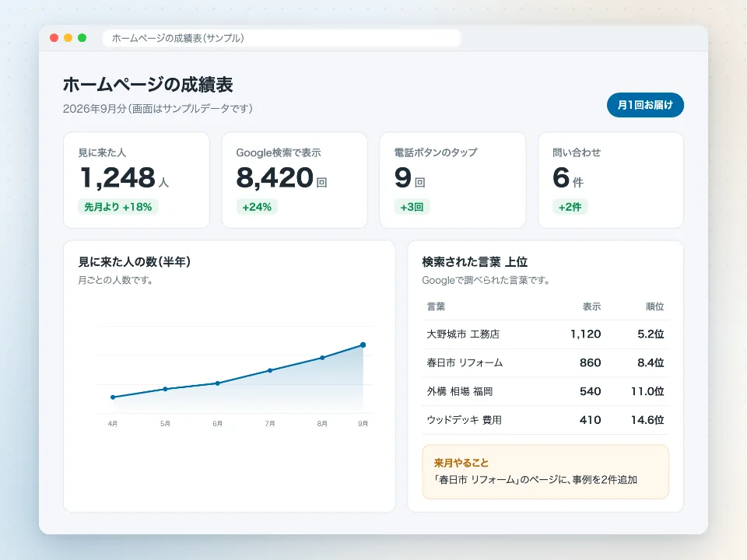Click the 月1回お届け button
Viewport: 747px width, 560px height.
[x=645, y=105]
